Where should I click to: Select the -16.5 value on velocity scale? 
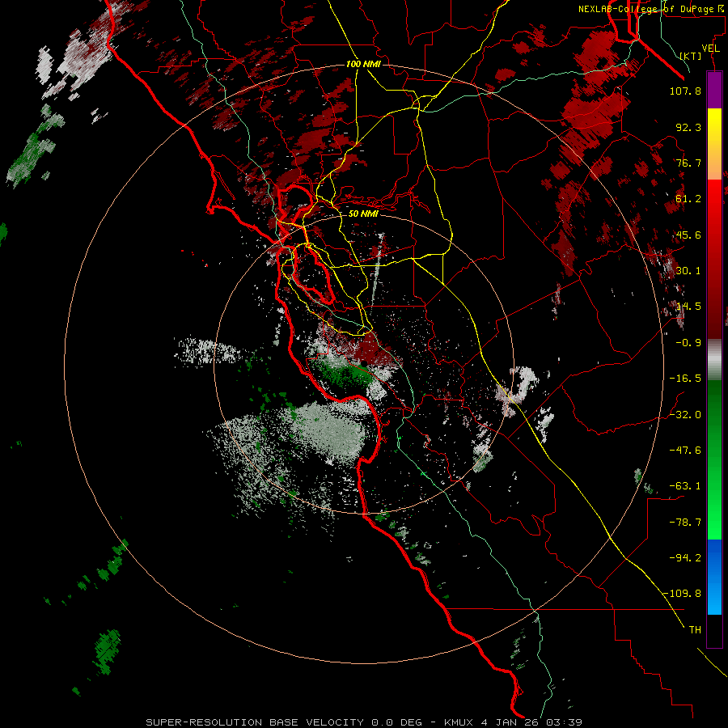coord(685,379)
